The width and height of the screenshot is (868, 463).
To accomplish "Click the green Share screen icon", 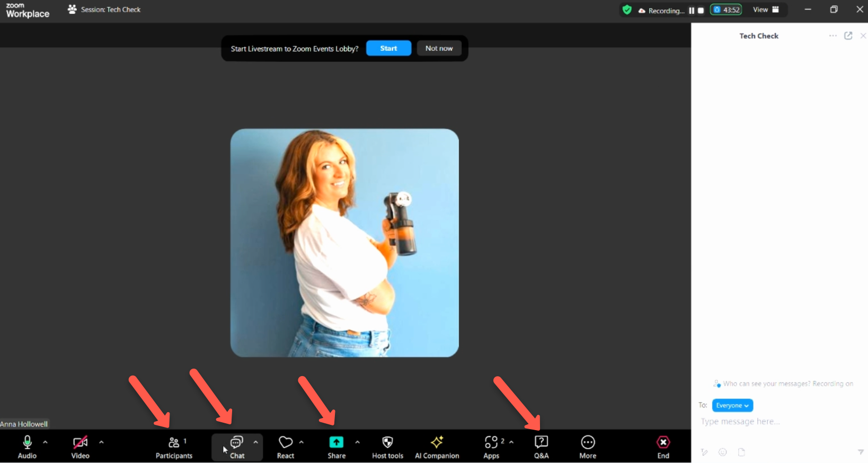I will (336, 442).
